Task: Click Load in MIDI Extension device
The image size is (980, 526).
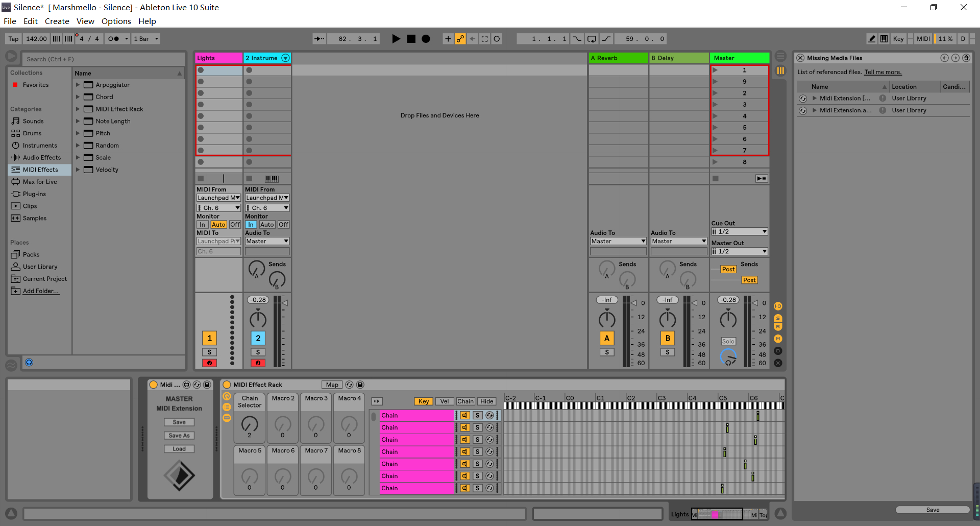Action: click(x=179, y=449)
